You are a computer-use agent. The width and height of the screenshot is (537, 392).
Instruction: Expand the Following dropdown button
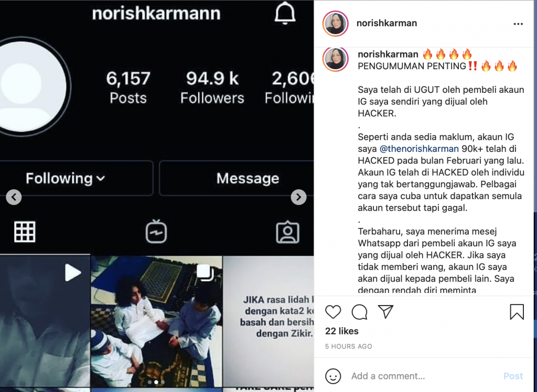66,178
